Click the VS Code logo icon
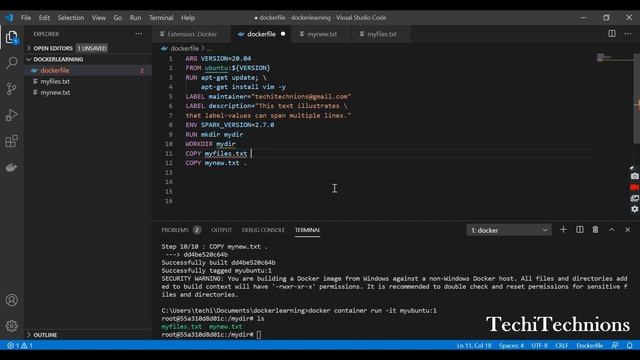640x360 pixels. tap(9, 18)
